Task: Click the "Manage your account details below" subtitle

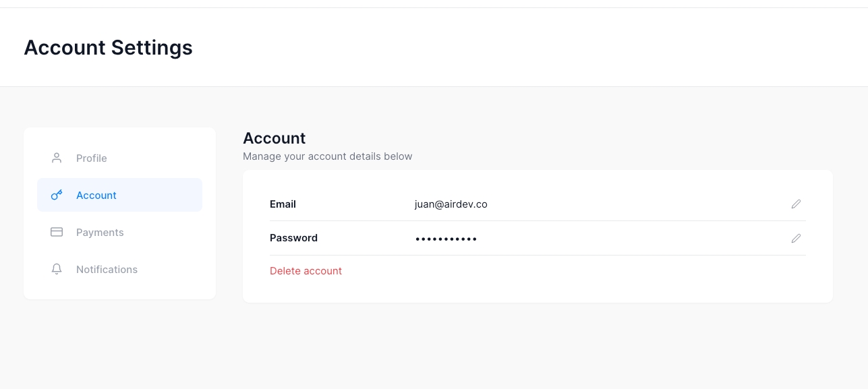Action: (327, 156)
